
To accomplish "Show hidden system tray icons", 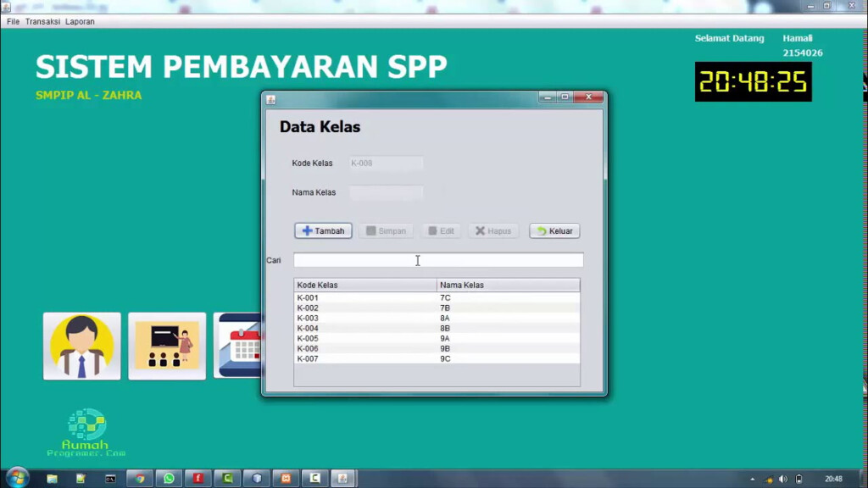I will [753, 480].
